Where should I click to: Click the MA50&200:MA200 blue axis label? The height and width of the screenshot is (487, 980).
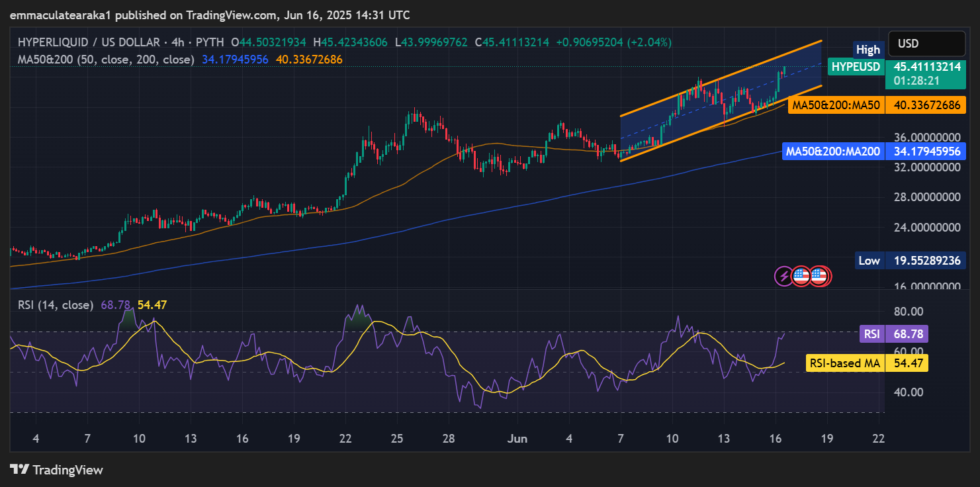click(833, 152)
